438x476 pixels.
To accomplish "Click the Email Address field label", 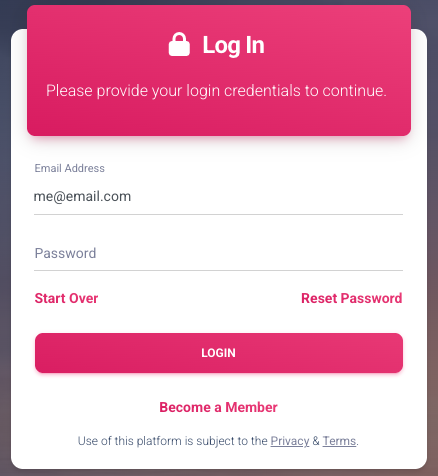I will 70,168.
